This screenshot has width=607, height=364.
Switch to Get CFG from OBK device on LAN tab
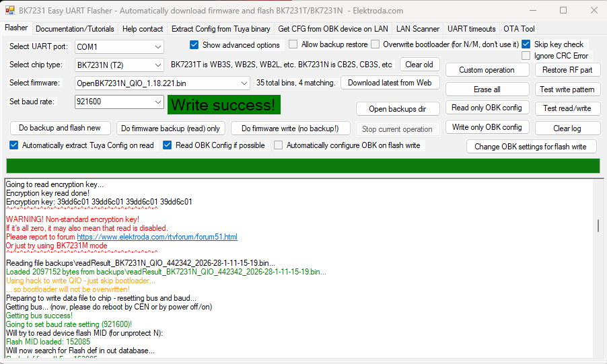coord(333,29)
